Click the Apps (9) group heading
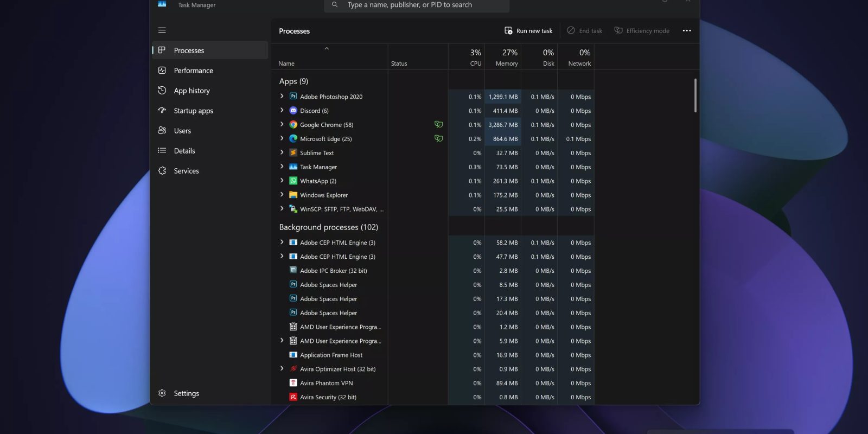This screenshot has height=434, width=868. (x=293, y=81)
